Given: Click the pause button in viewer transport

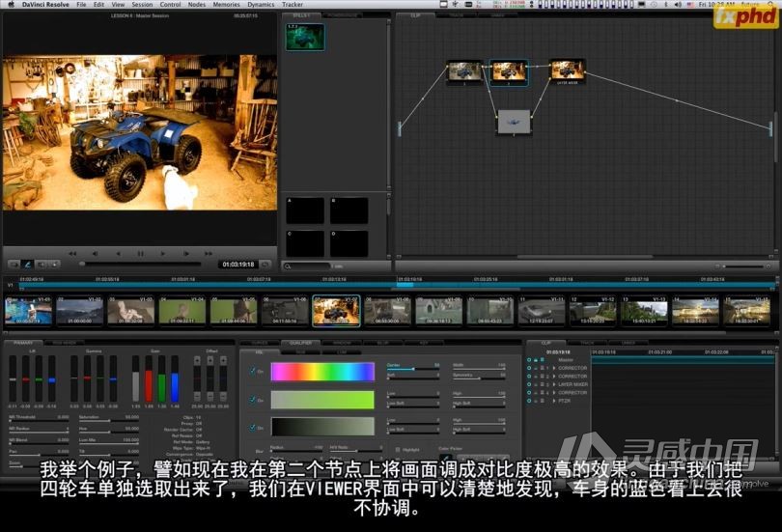Looking at the screenshot, I should pos(140,253).
